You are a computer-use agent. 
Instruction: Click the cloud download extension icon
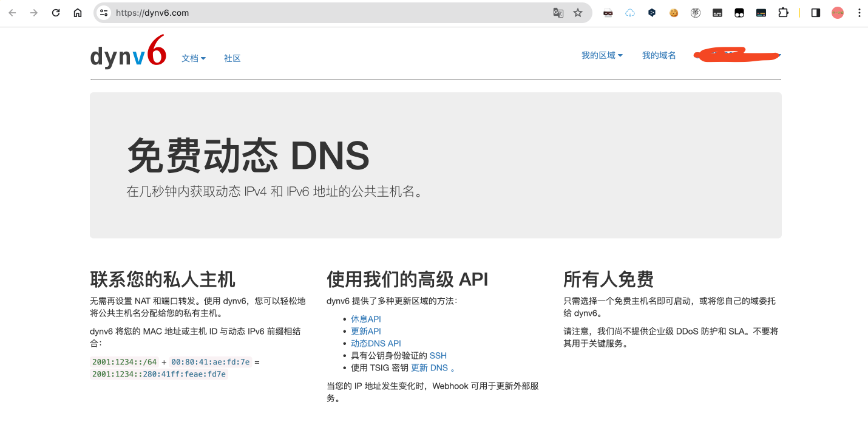(629, 12)
